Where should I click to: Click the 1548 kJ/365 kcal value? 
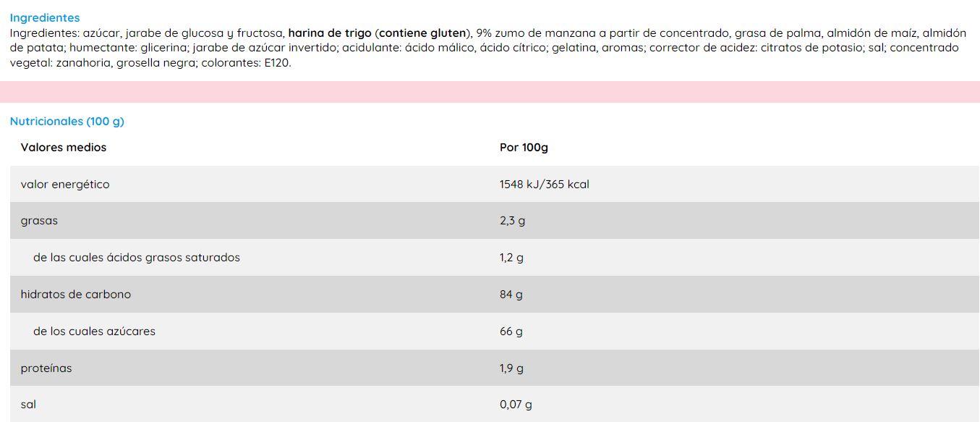tap(544, 184)
